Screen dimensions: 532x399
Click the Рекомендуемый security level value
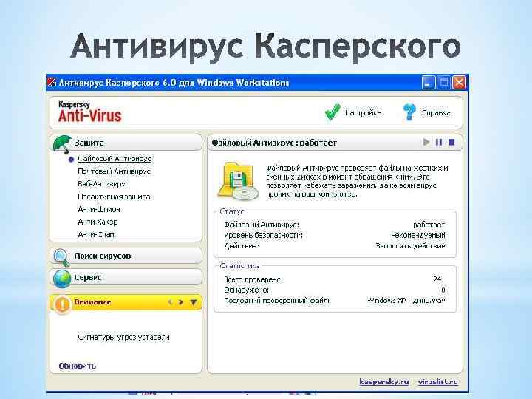click(418, 235)
